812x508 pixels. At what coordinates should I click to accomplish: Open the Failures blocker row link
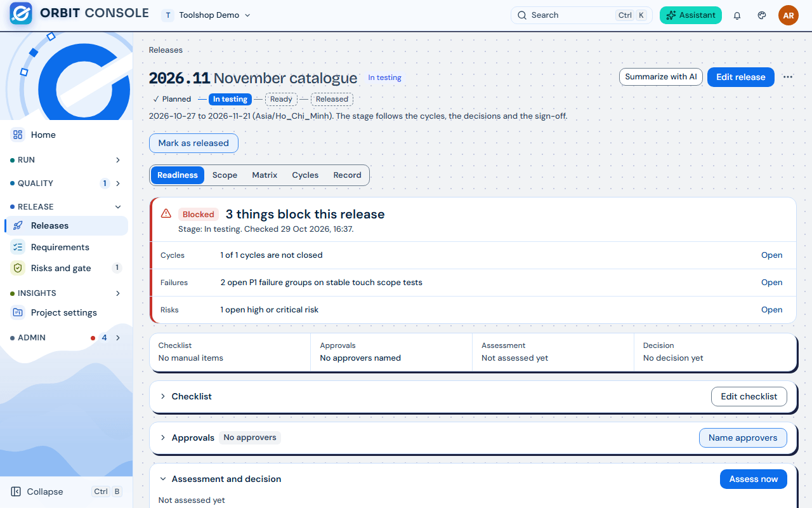click(771, 283)
